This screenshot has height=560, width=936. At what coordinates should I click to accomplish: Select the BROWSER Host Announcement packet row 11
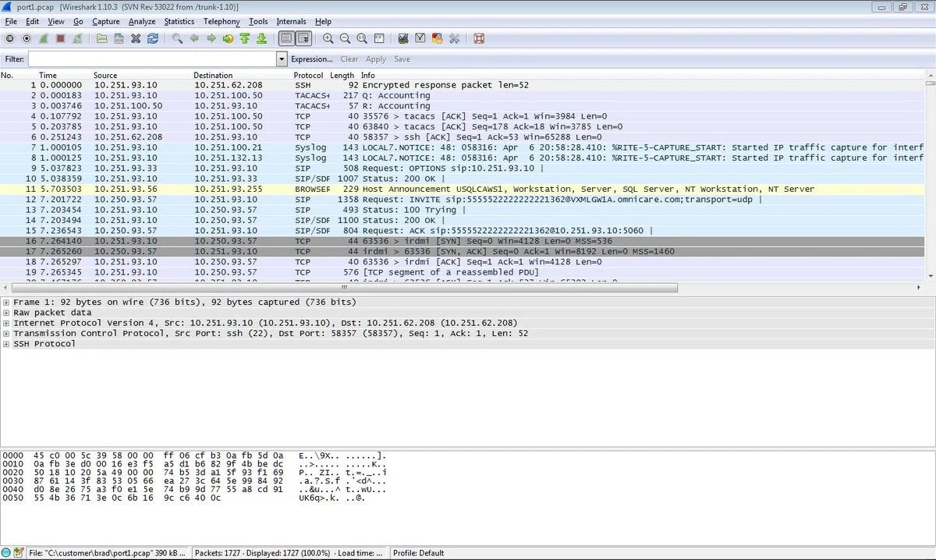(312, 188)
